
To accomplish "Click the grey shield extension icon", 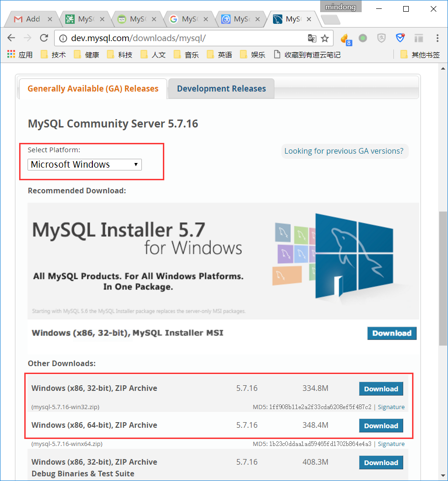I will 381,38.
